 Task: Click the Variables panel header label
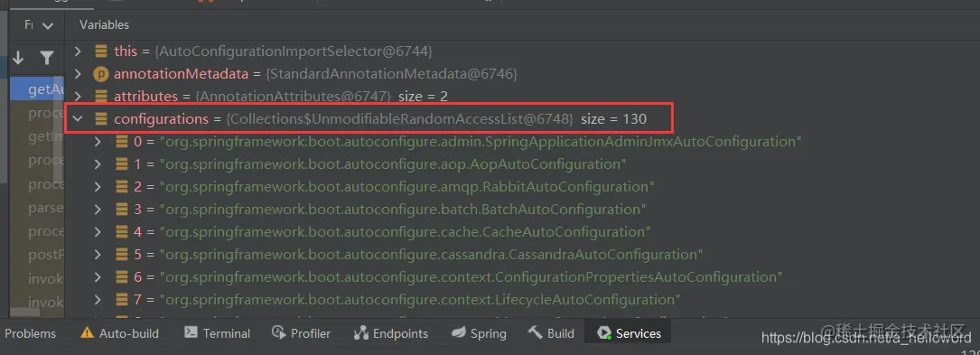click(x=105, y=25)
